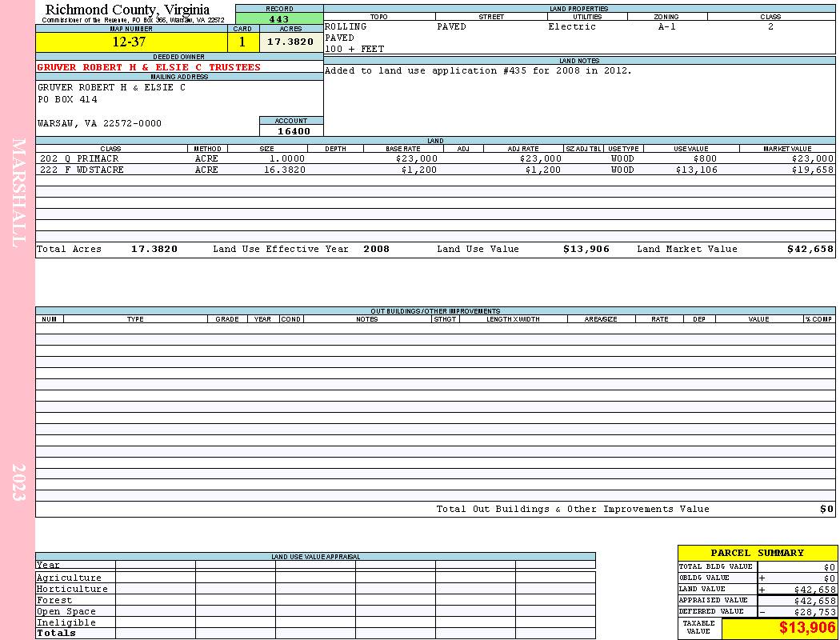Click the PO BOX 414 address line
The height and width of the screenshot is (640, 840).
pyautogui.click(x=67, y=100)
